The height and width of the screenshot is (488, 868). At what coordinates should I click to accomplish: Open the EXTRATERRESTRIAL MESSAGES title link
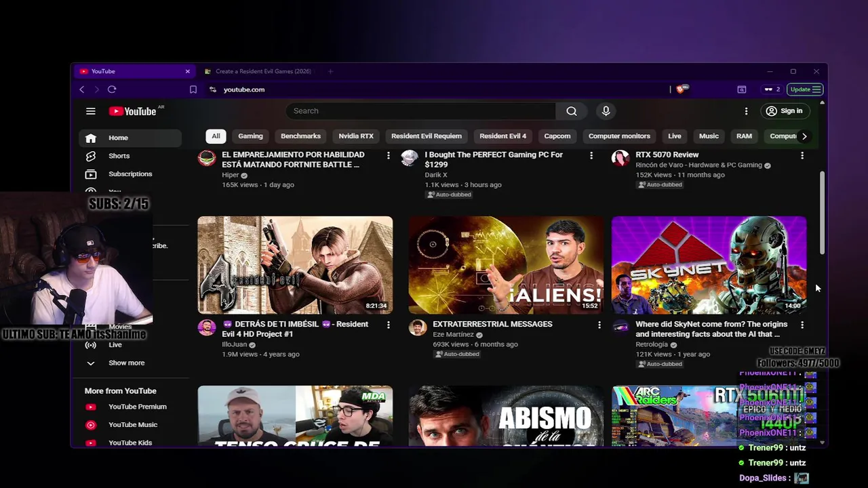492,324
